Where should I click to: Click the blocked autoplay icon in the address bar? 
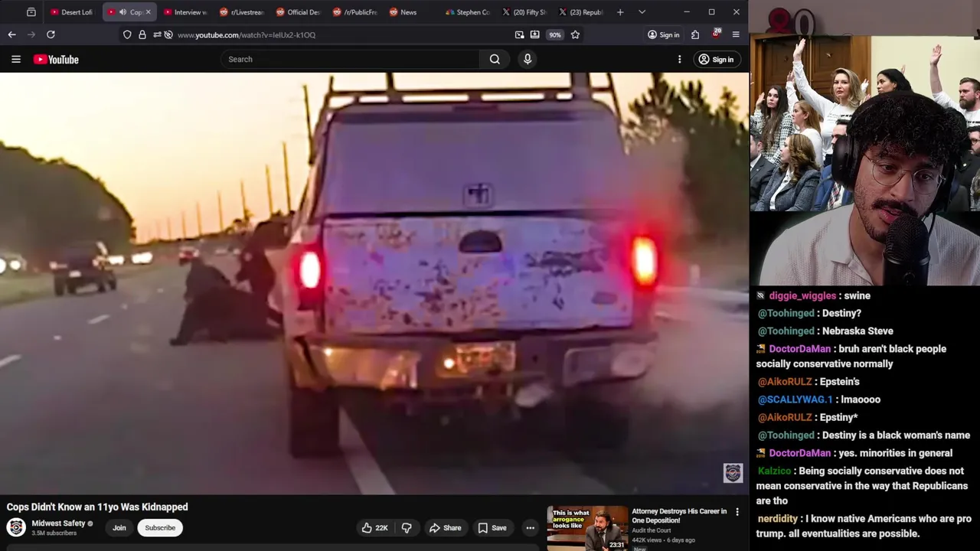[x=168, y=34]
